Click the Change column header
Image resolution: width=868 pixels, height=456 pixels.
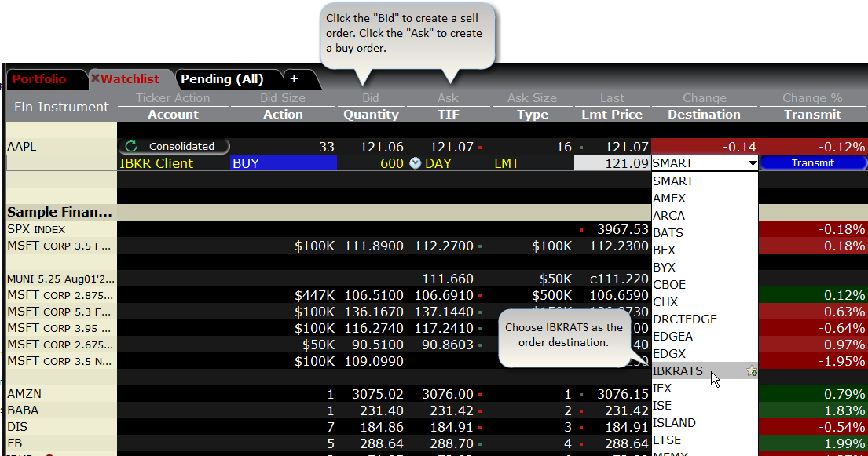tap(704, 98)
